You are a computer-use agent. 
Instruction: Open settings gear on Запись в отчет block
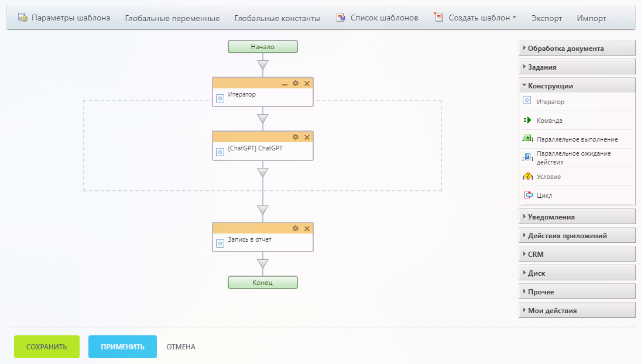(x=296, y=228)
